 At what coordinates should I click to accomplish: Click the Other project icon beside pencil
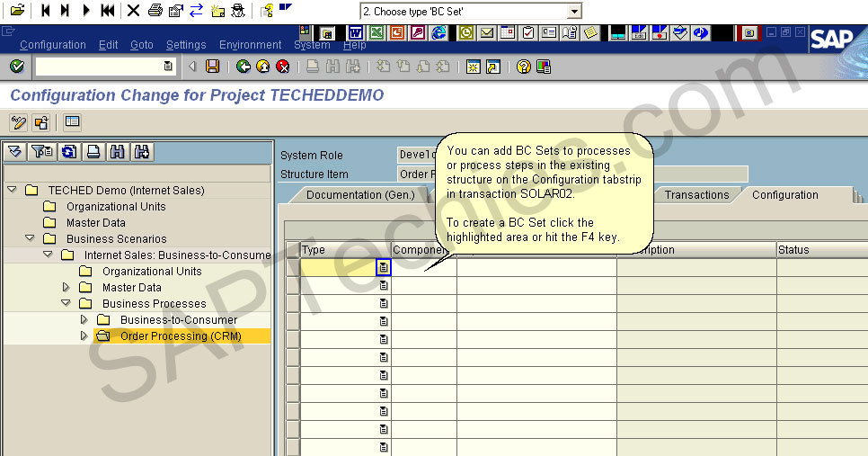coord(41,122)
